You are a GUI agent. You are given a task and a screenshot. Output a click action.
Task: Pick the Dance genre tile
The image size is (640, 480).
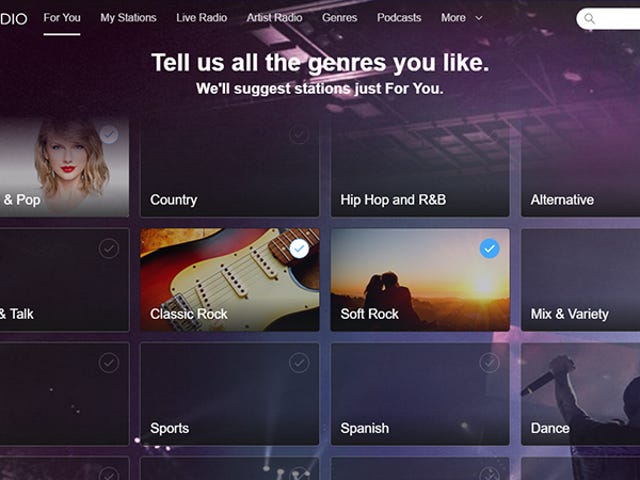[580, 394]
